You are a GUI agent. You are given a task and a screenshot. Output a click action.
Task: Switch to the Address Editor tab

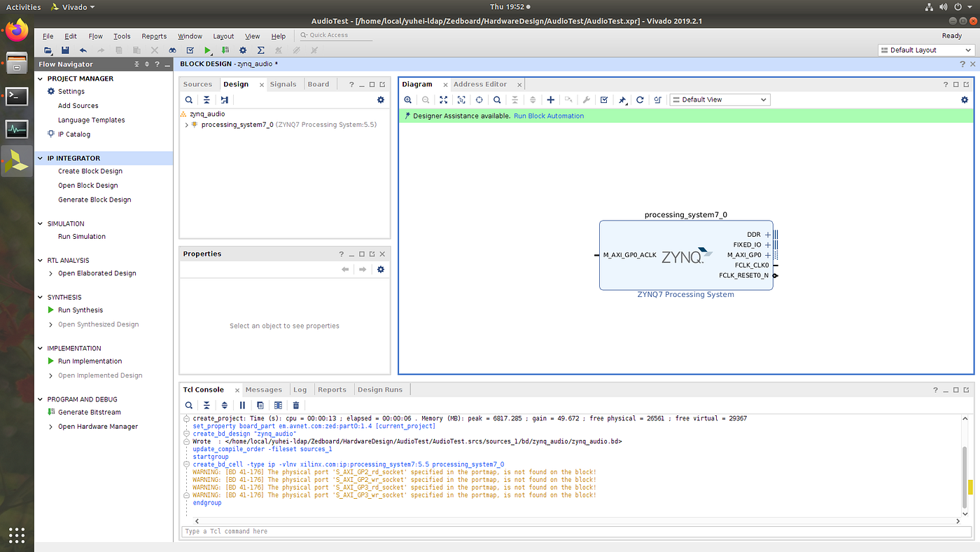[x=480, y=84]
